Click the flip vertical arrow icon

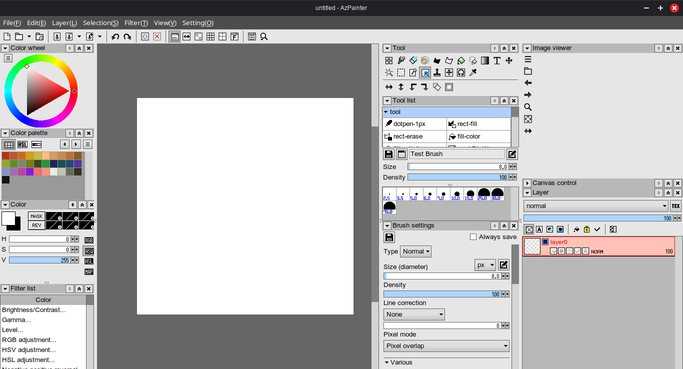(401, 87)
